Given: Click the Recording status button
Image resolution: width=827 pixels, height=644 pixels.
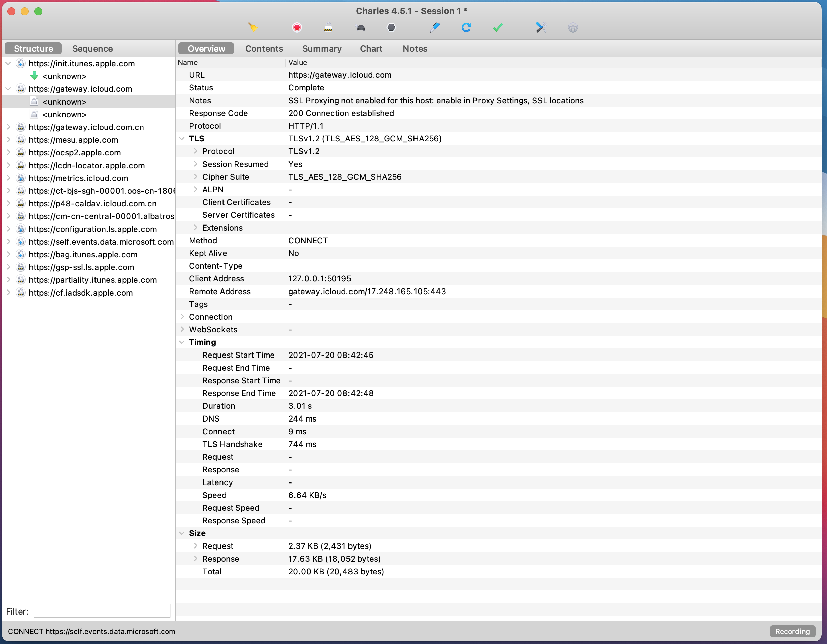Looking at the screenshot, I should (x=792, y=631).
